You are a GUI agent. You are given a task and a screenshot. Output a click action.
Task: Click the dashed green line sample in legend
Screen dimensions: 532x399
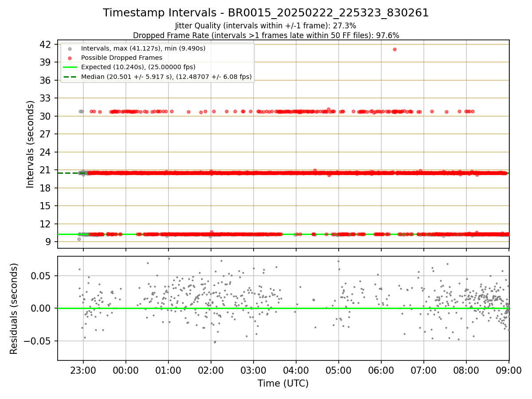tap(70, 77)
